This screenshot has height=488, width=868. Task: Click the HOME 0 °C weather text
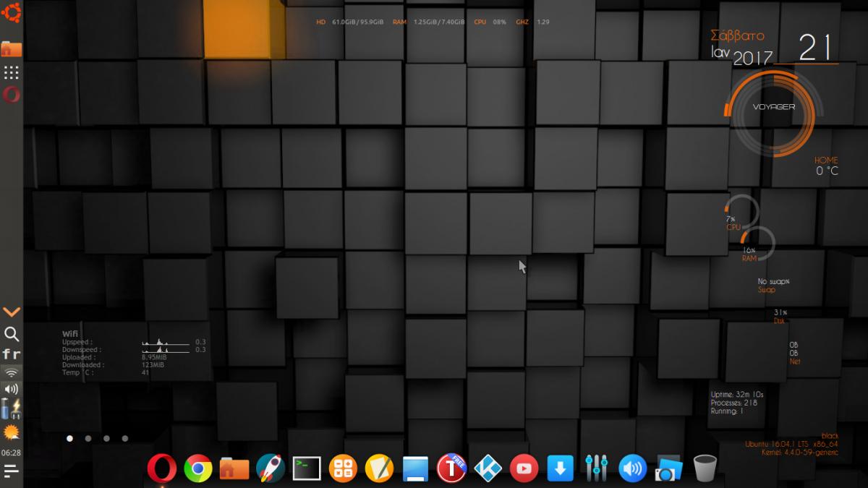tap(826, 166)
